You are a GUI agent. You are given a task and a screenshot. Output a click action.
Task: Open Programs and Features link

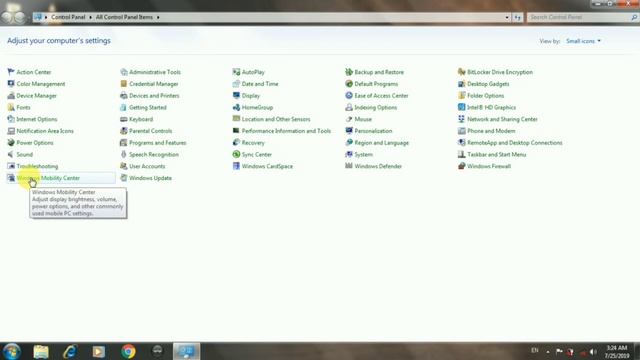(x=158, y=143)
